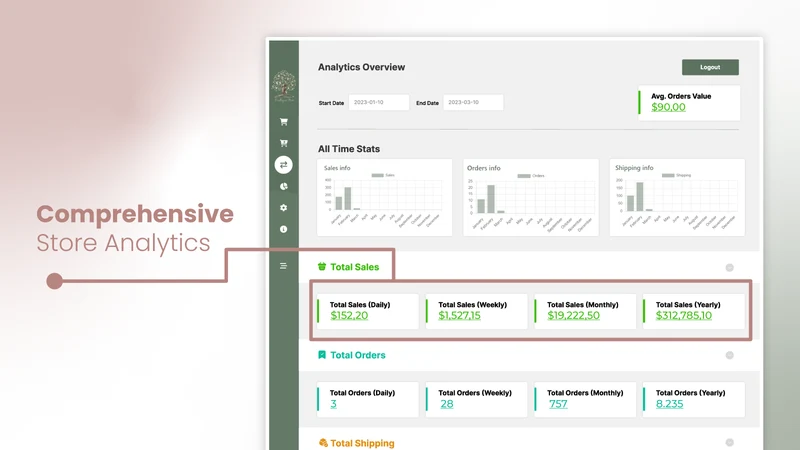Select the transfer arrows sidebar icon
The image size is (800, 450).
[x=284, y=165]
